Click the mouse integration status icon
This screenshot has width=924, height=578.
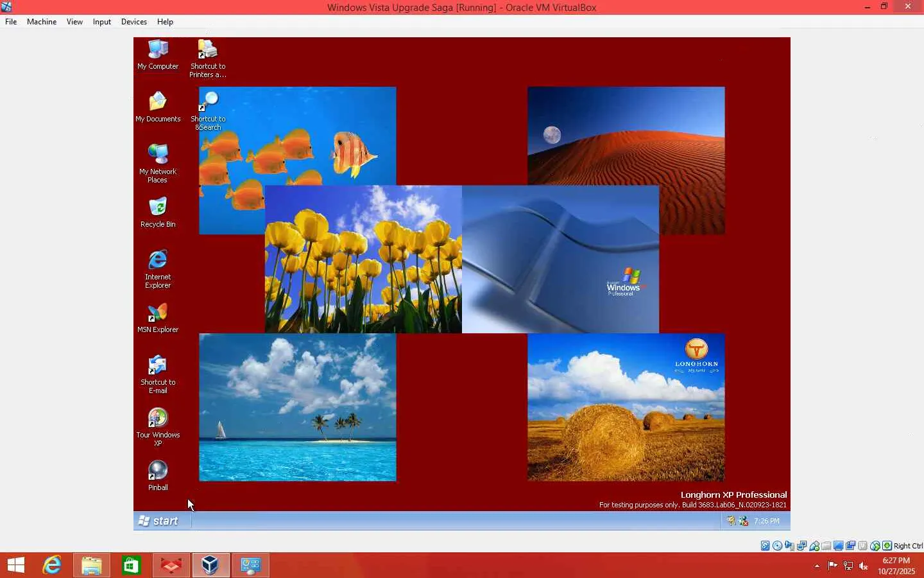coord(875,546)
